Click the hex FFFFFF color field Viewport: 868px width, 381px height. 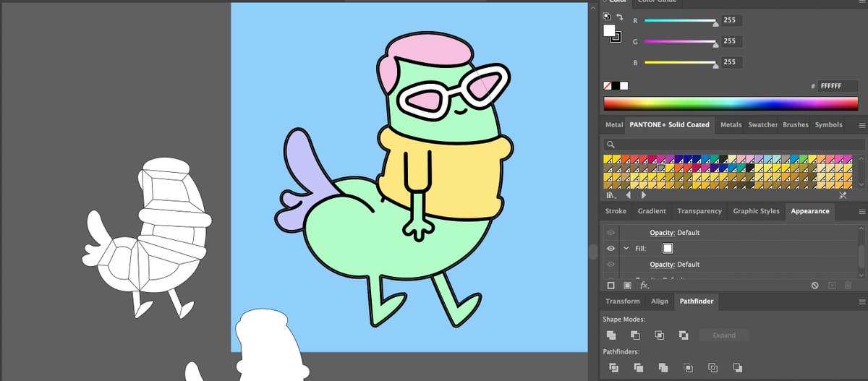pos(838,86)
